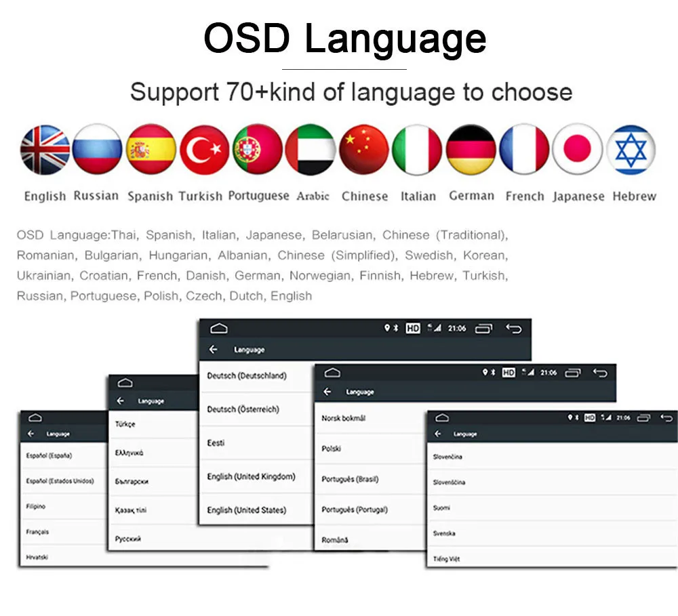
Task: Tap HD icon in Deutsch window status bar
Action: [413, 329]
